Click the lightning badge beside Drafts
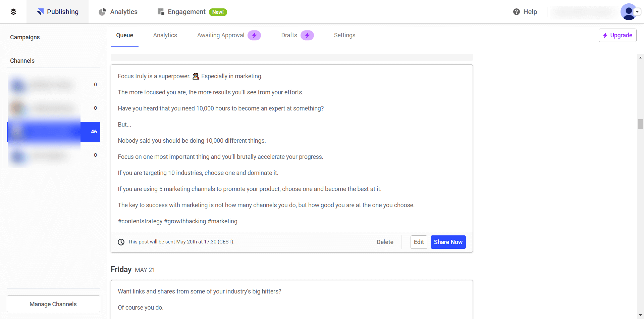Screen dimensions: 644x319 coord(307,35)
